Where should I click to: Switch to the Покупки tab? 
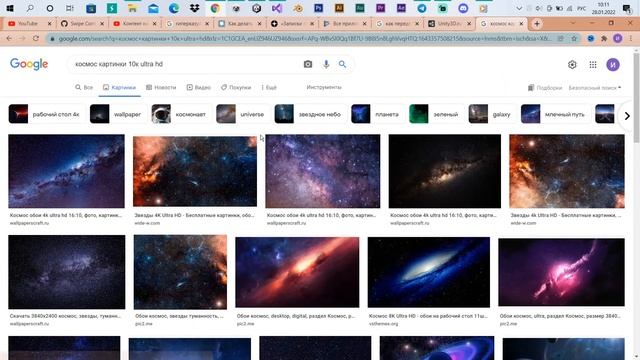pos(236,87)
